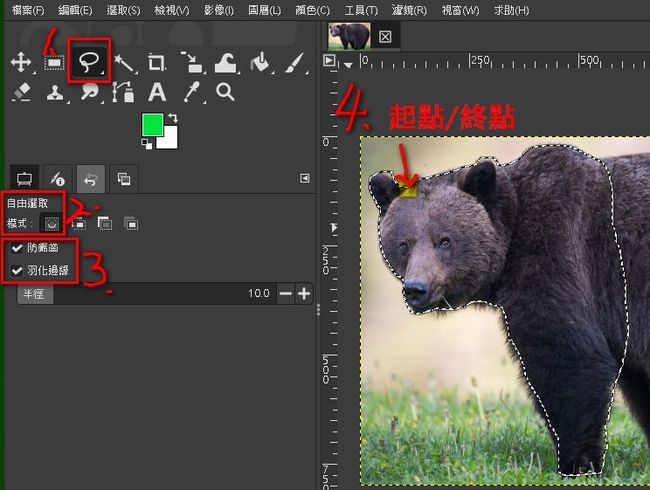Select replace current selection mode button
Viewport: 650px width, 490px height.
coord(52,222)
